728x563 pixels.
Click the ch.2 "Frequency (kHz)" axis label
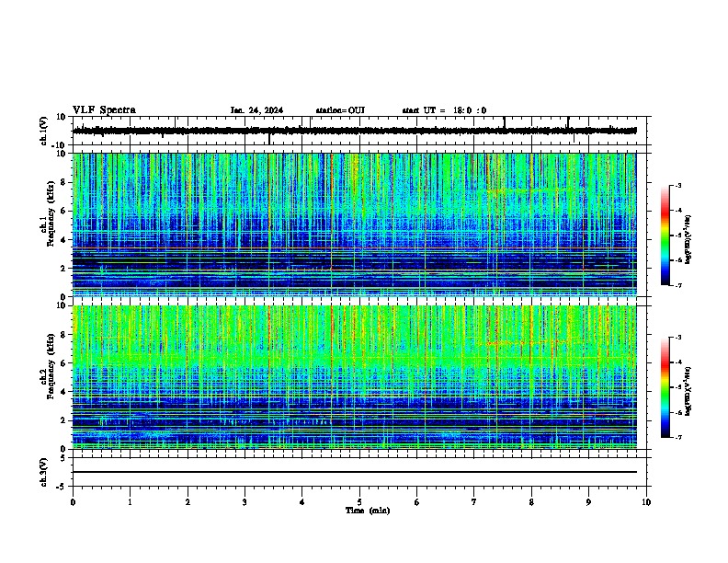click(51, 366)
